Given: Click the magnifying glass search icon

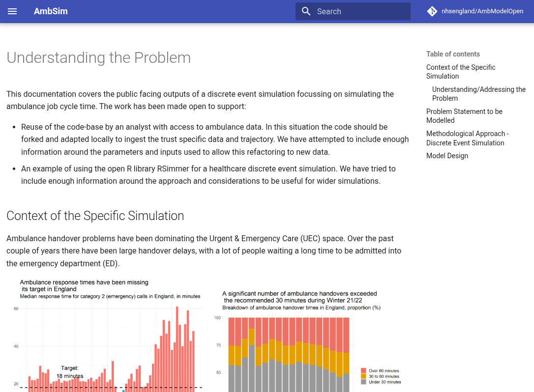Looking at the screenshot, I should (306, 11).
